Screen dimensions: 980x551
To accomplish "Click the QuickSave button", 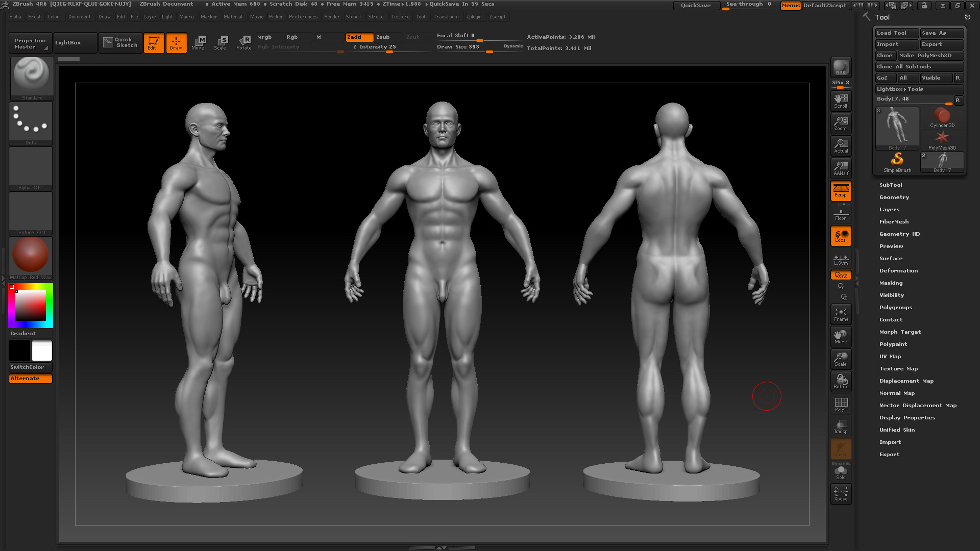I will click(x=696, y=6).
